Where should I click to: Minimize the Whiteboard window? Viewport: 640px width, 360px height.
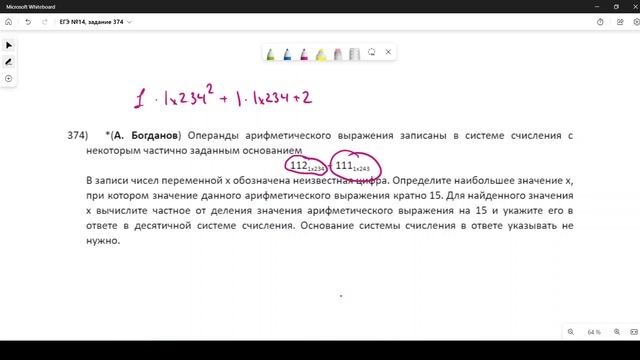(597, 7)
